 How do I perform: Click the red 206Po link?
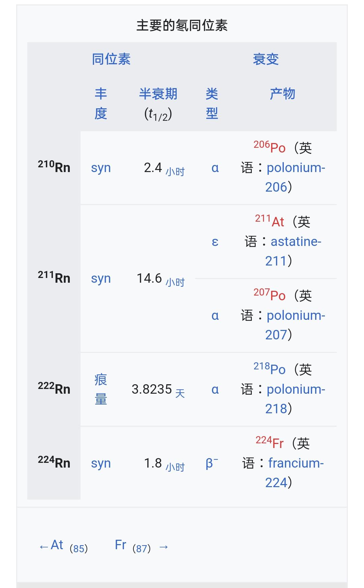(x=270, y=147)
